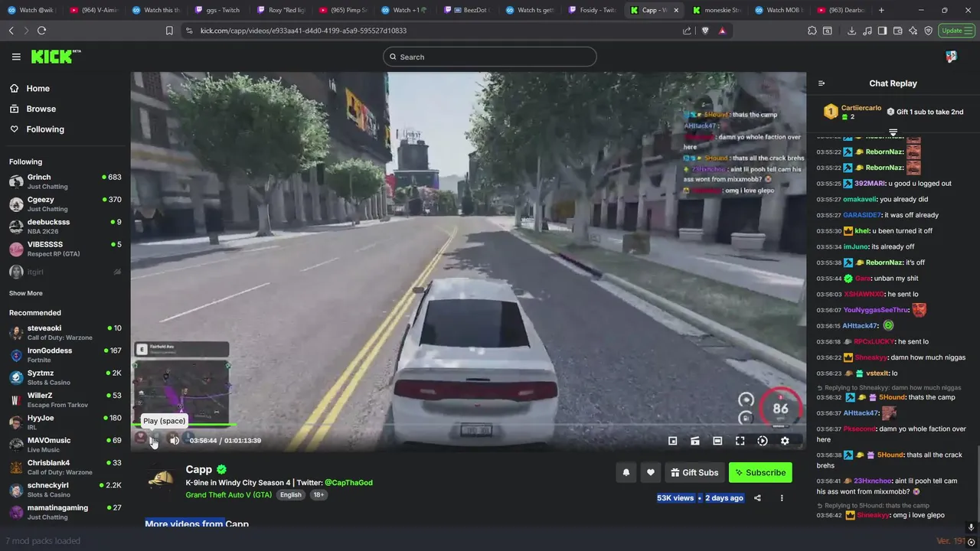Toggle picture-in-picture mode in the player
Viewport: 980px width, 551px height.
click(x=672, y=441)
